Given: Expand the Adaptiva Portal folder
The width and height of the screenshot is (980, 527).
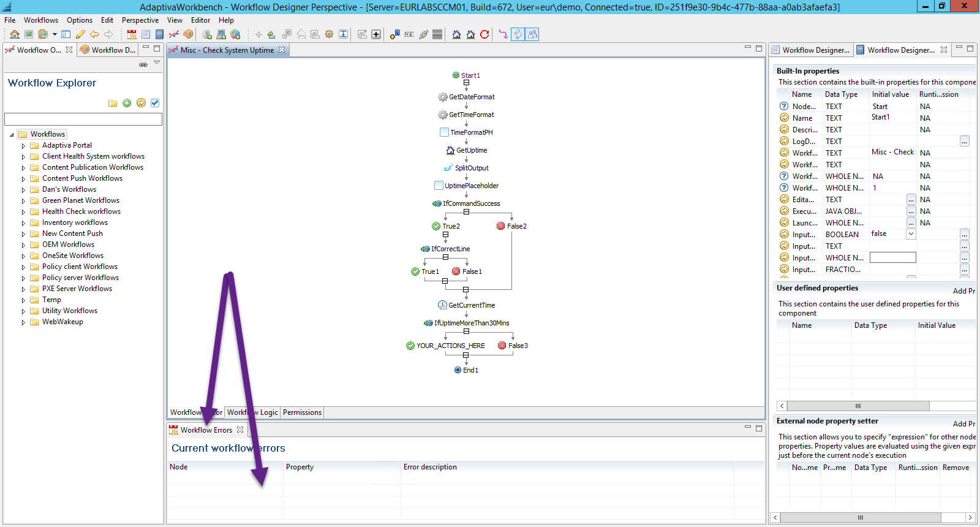Looking at the screenshot, I should (x=23, y=146).
